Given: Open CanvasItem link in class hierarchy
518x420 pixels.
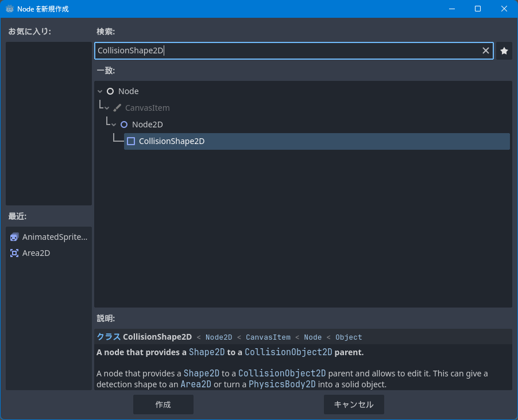Looking at the screenshot, I should click(x=268, y=337).
